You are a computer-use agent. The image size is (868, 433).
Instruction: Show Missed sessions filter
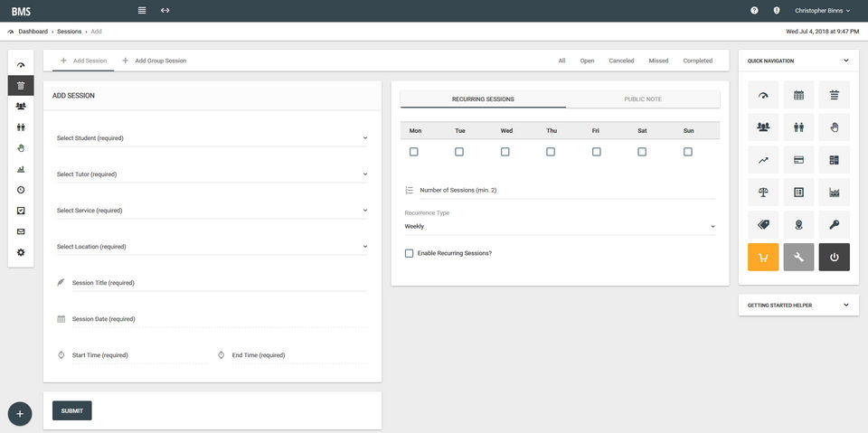coord(658,61)
